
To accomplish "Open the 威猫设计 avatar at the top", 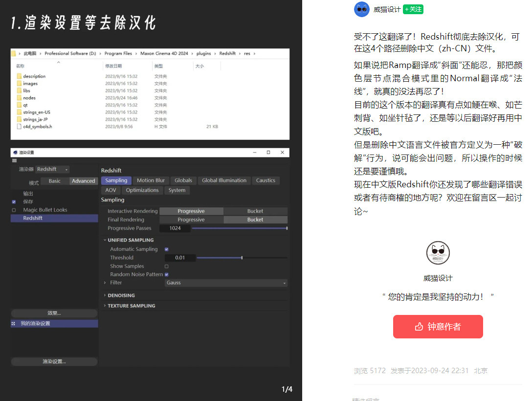I will [x=361, y=9].
